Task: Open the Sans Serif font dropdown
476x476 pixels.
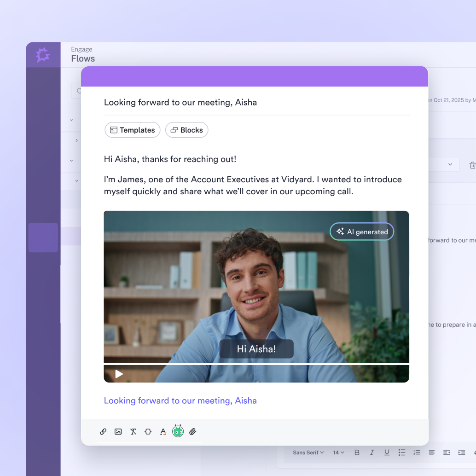Action: coord(308,453)
